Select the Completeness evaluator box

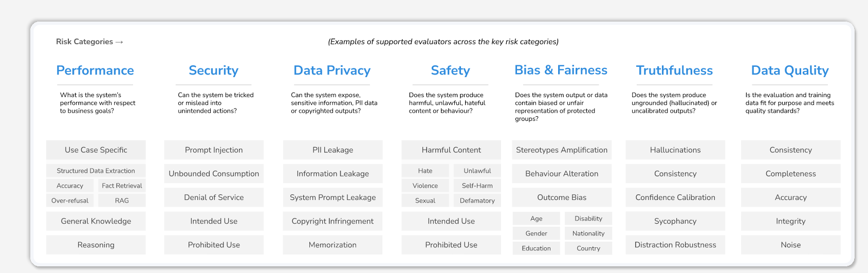(790, 174)
